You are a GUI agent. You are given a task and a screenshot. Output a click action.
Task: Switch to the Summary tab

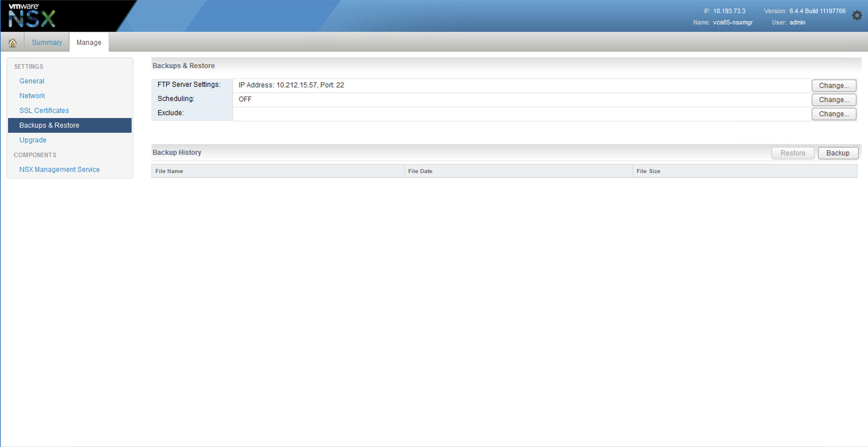point(47,43)
